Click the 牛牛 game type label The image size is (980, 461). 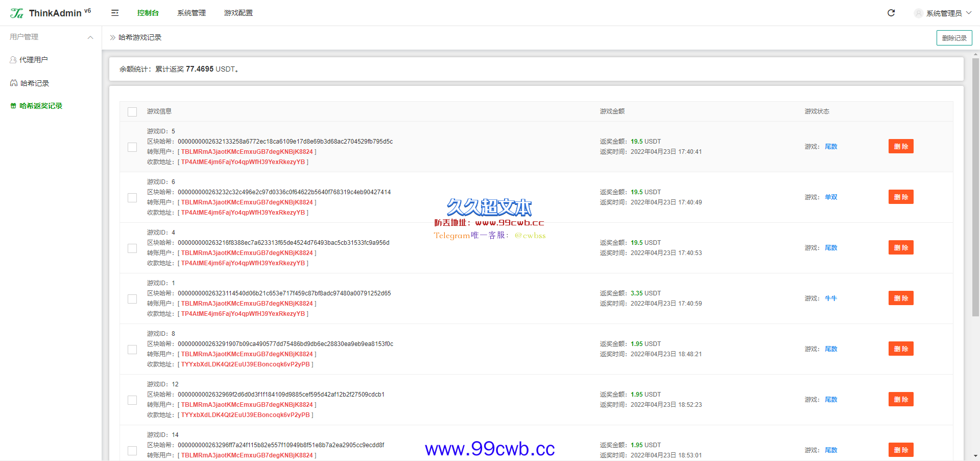(831, 298)
